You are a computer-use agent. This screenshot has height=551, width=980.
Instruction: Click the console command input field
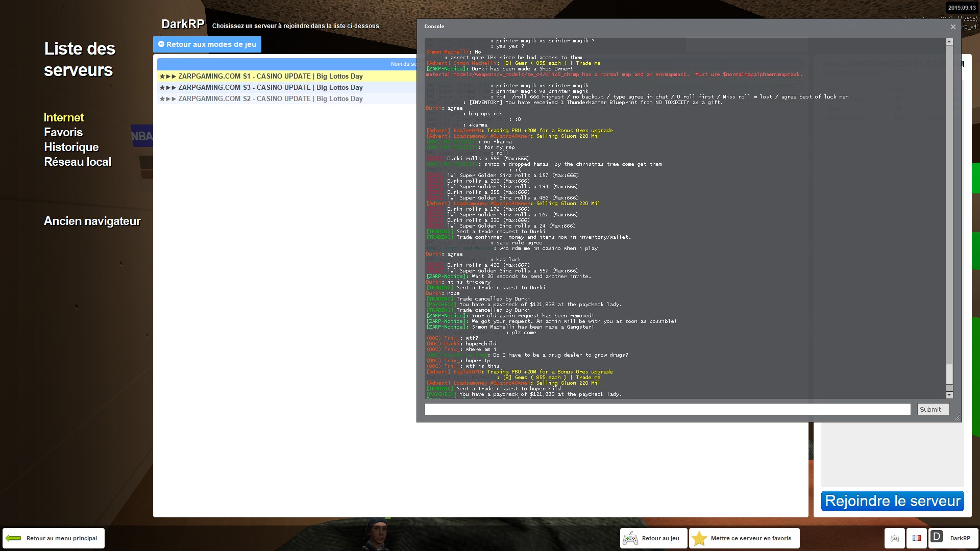click(667, 409)
